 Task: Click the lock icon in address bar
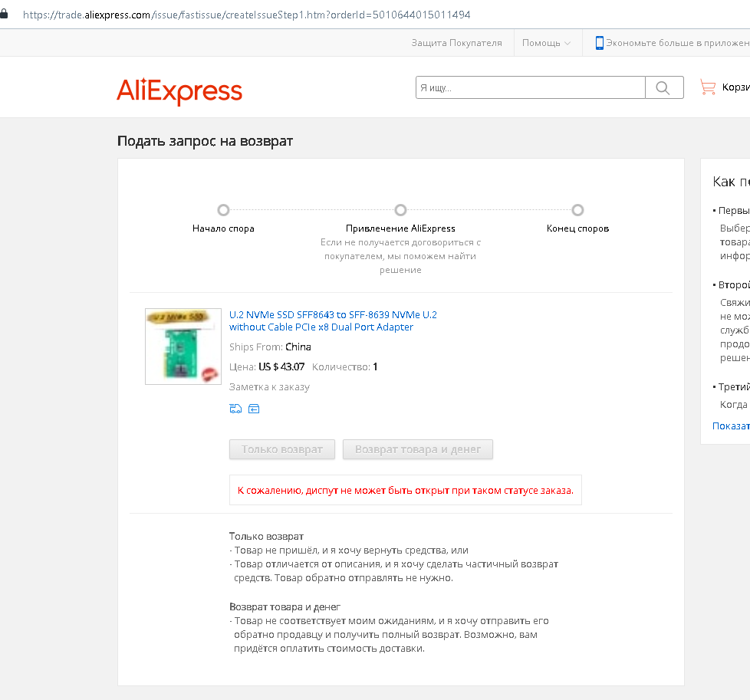coord(4,14)
